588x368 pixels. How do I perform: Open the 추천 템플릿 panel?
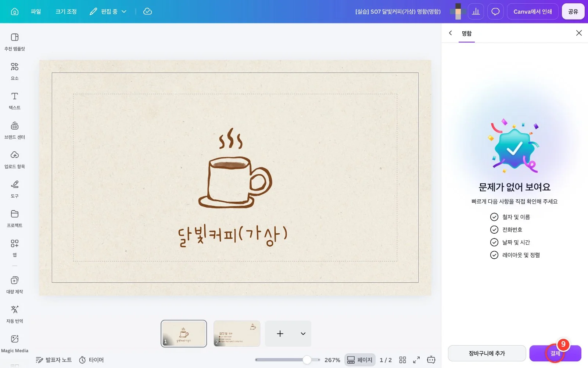coord(15,42)
